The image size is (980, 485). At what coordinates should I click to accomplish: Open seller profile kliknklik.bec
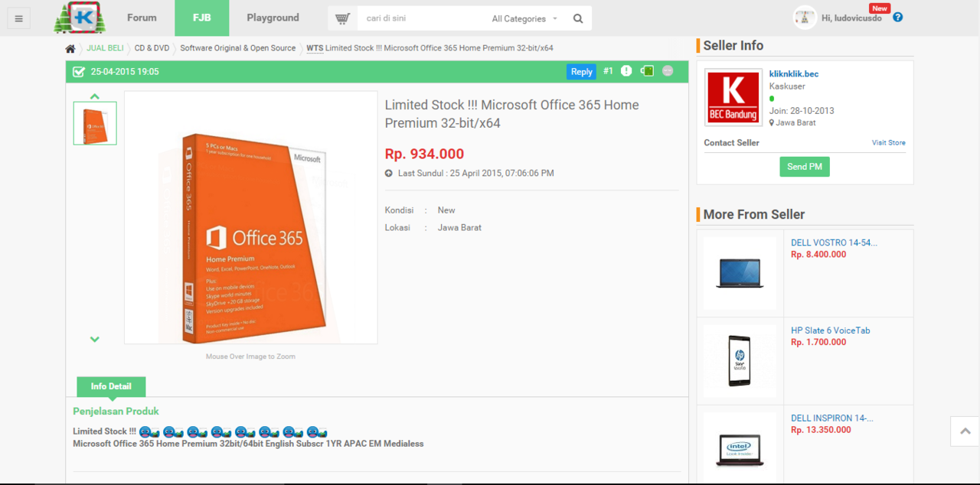(794, 74)
